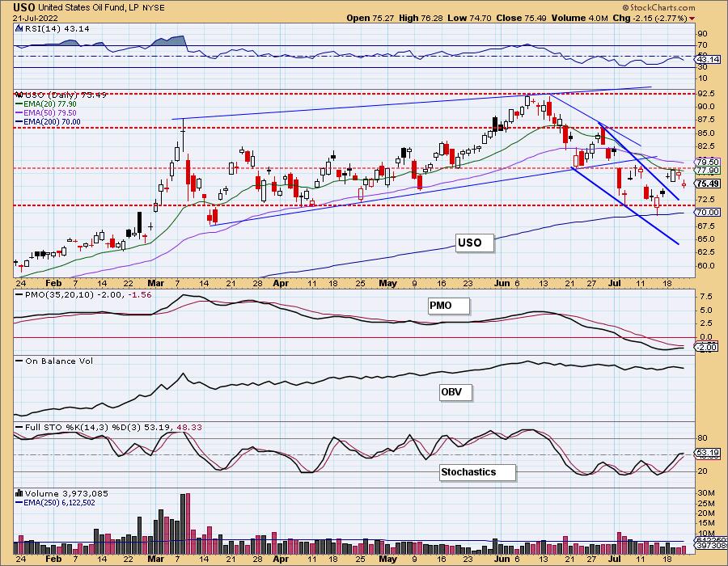Image resolution: width=728 pixels, height=566 pixels.
Task: Click the PMO annotation box
Action: pos(448,306)
